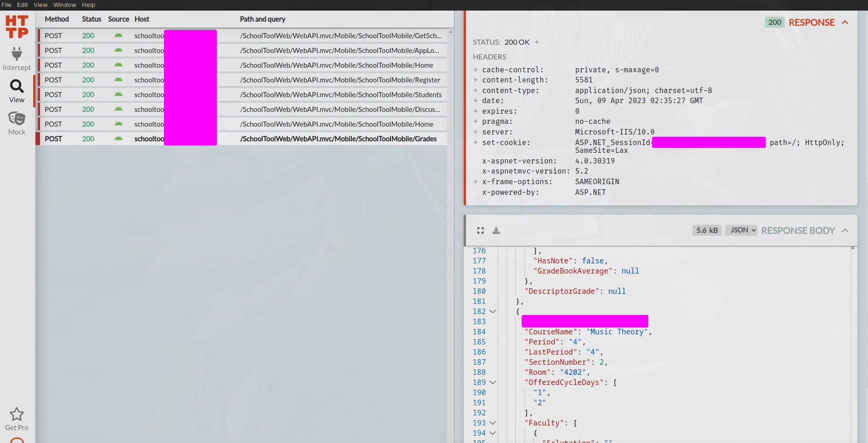Expand response body to fullscreen
The image size is (868, 443).
click(480, 230)
